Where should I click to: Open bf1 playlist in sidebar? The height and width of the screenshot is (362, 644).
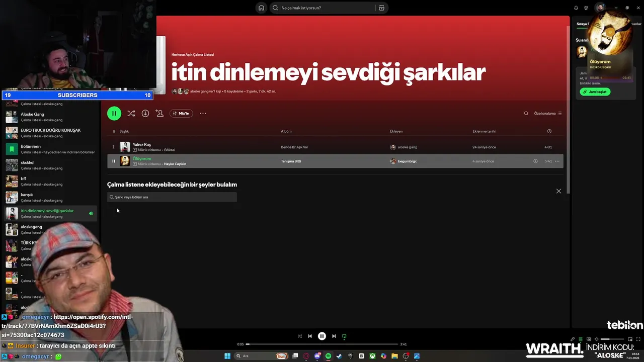51,181
